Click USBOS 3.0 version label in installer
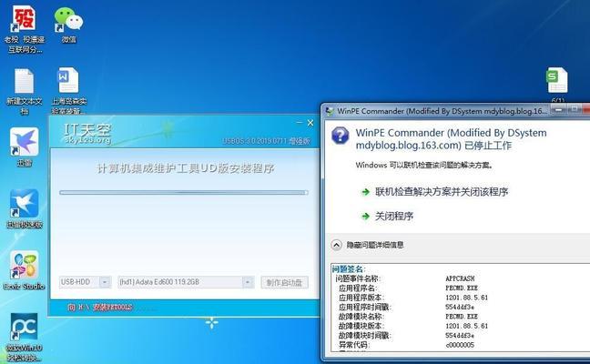The height and width of the screenshot is (364, 590). 267,141
